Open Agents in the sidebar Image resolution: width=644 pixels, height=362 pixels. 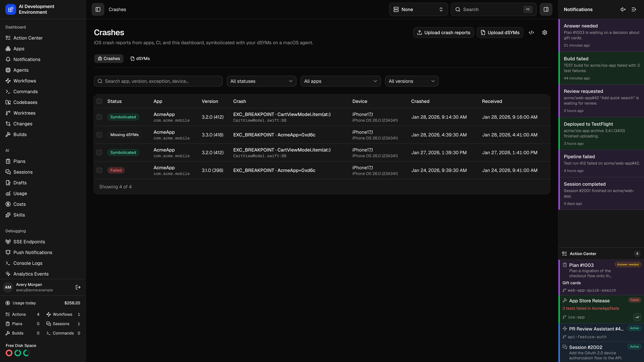(43, 70)
